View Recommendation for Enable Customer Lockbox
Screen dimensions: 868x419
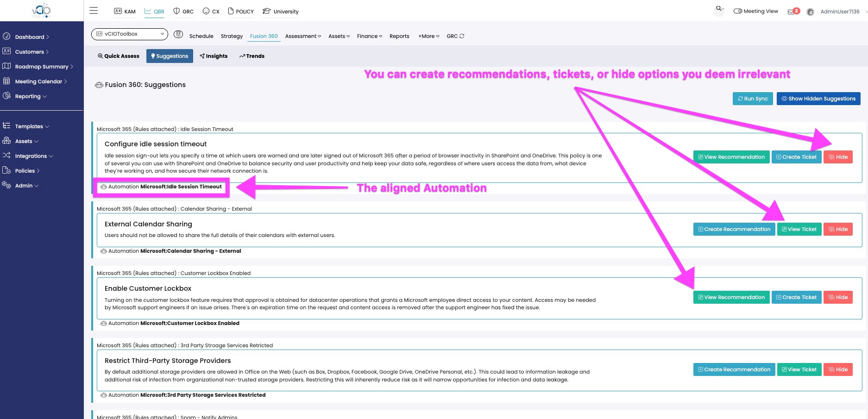point(731,297)
